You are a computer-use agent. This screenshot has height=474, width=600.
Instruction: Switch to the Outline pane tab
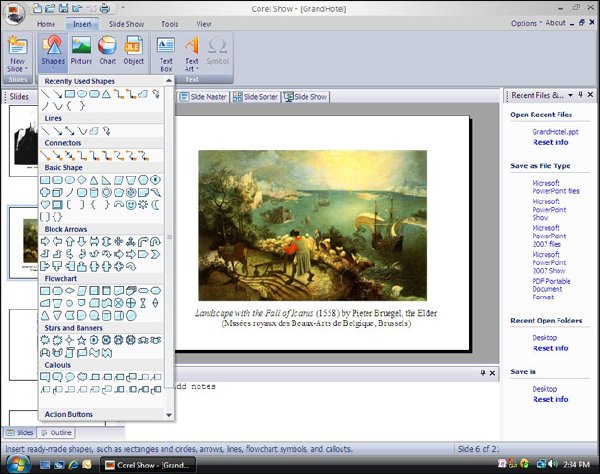point(57,433)
